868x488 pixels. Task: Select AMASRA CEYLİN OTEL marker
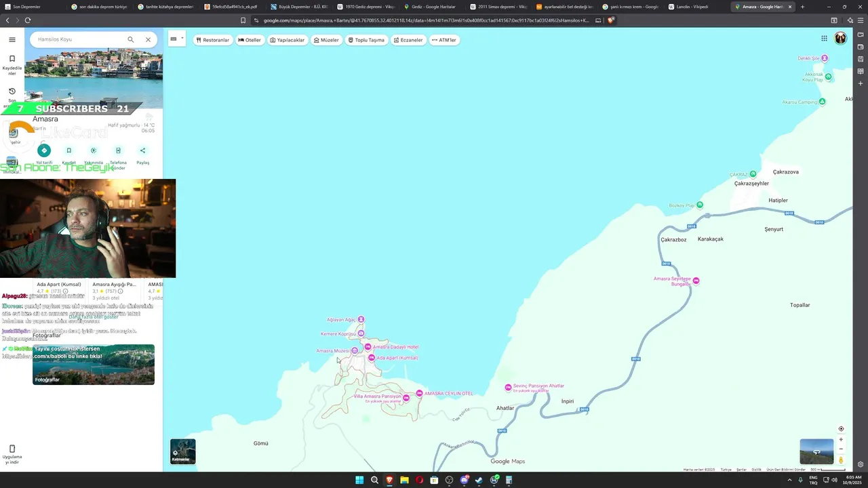[x=419, y=393]
